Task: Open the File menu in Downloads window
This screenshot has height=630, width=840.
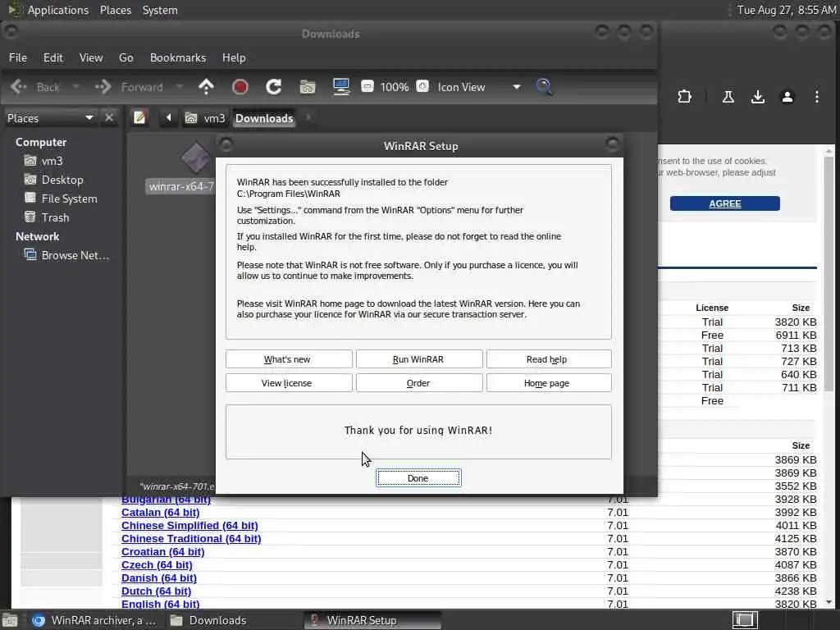Action: (x=18, y=57)
